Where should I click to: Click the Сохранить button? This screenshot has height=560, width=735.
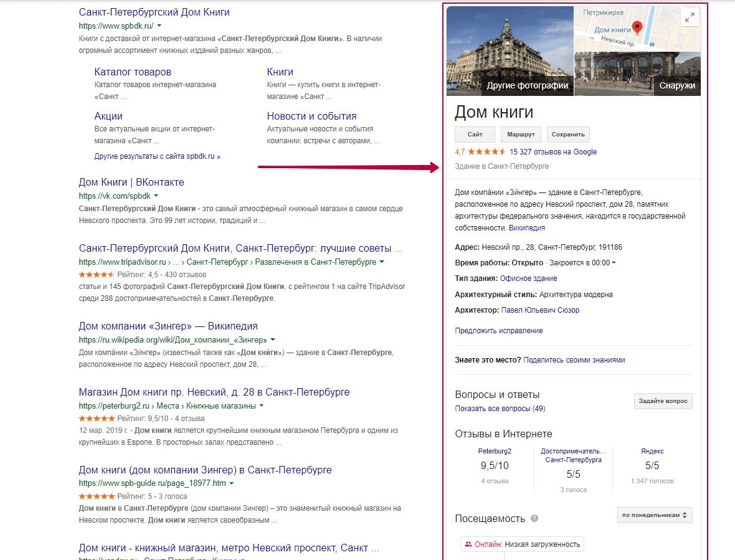568,135
